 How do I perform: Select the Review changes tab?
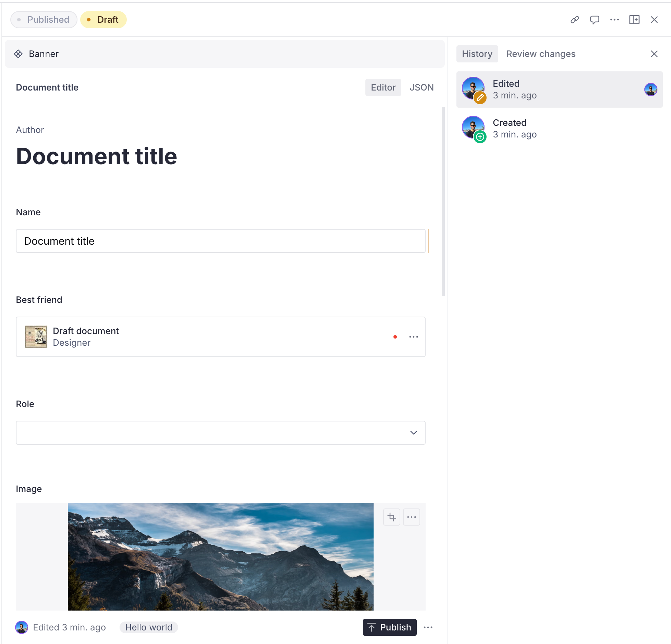point(541,54)
